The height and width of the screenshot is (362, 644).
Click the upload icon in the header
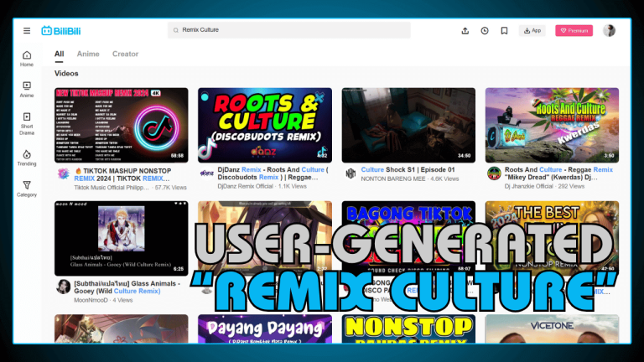tap(465, 31)
